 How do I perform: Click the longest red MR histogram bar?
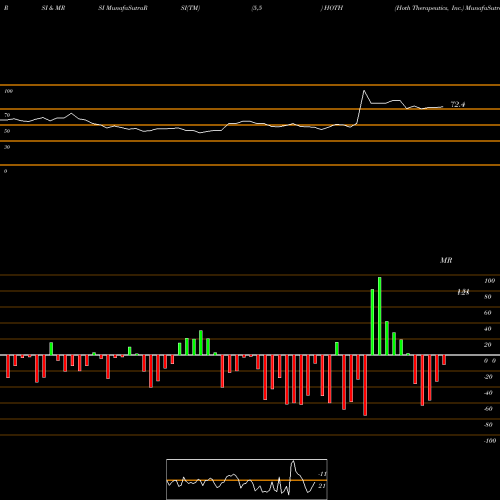365,385
